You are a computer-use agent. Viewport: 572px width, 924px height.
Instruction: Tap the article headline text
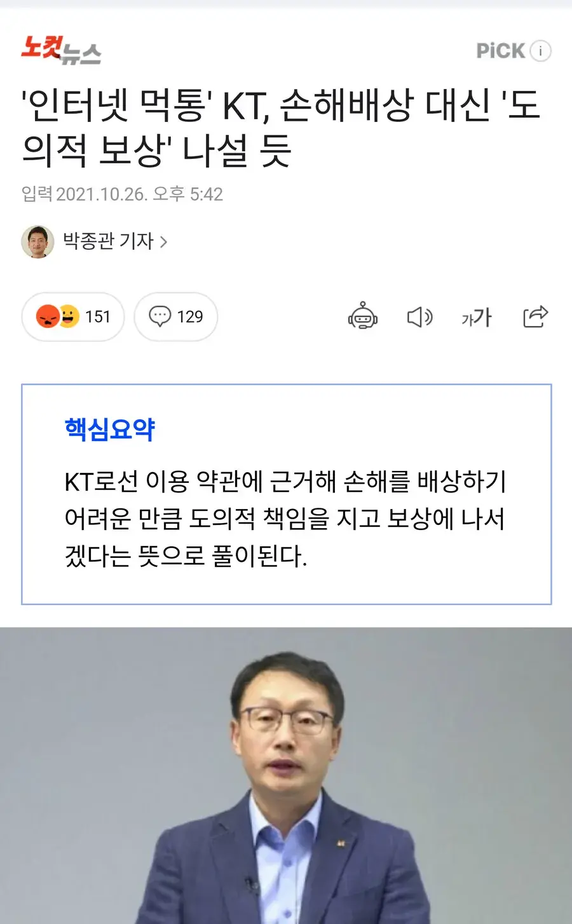(281, 128)
